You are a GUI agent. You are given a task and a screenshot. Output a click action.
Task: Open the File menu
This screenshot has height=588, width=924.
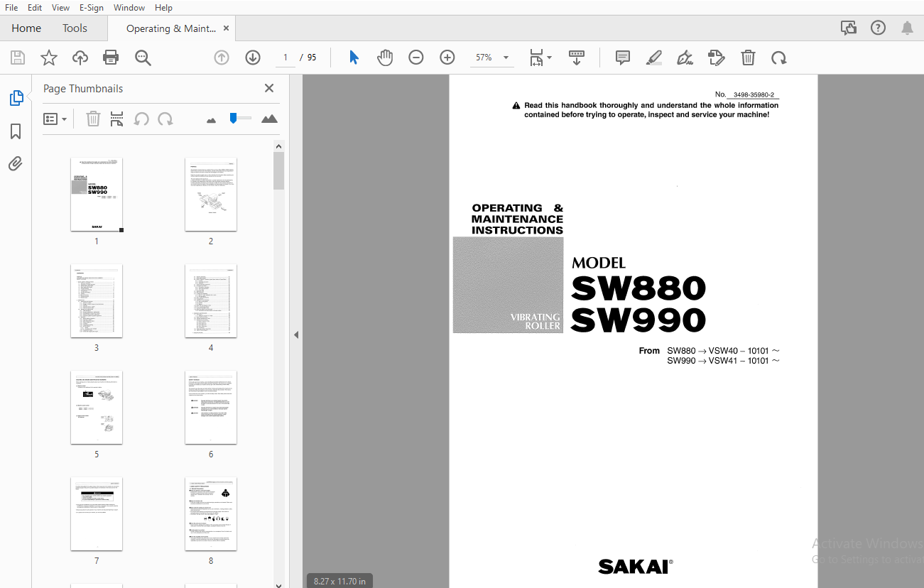11,8
